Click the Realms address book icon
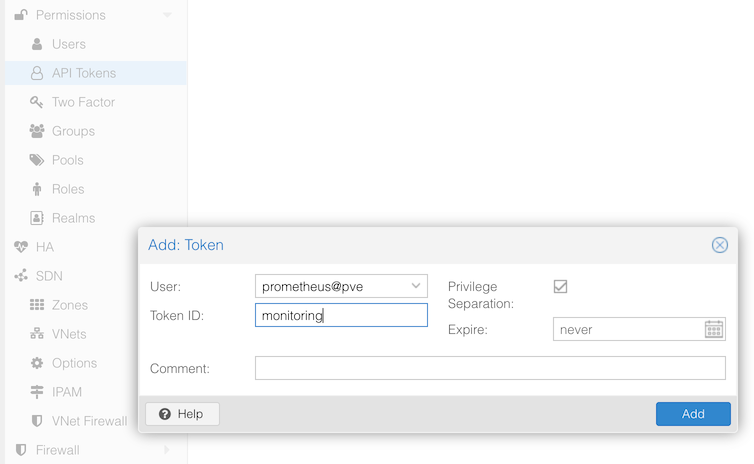Viewport: 754px width, 464px height. pos(37,218)
